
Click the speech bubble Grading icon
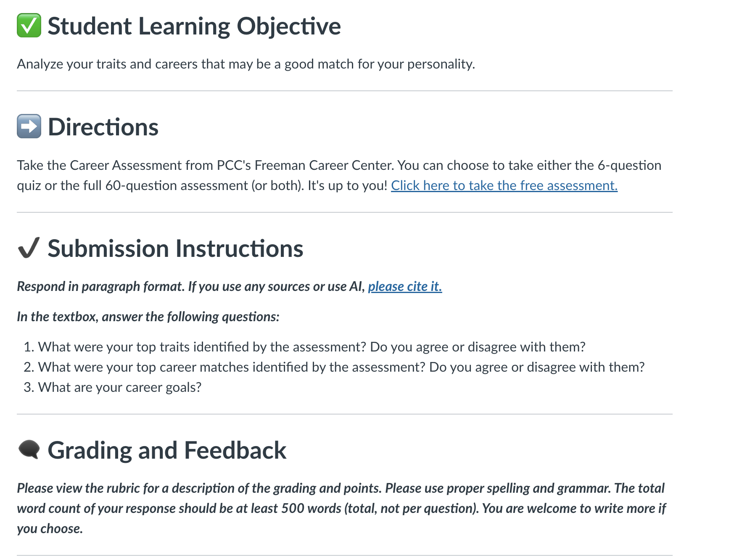pyautogui.click(x=29, y=449)
